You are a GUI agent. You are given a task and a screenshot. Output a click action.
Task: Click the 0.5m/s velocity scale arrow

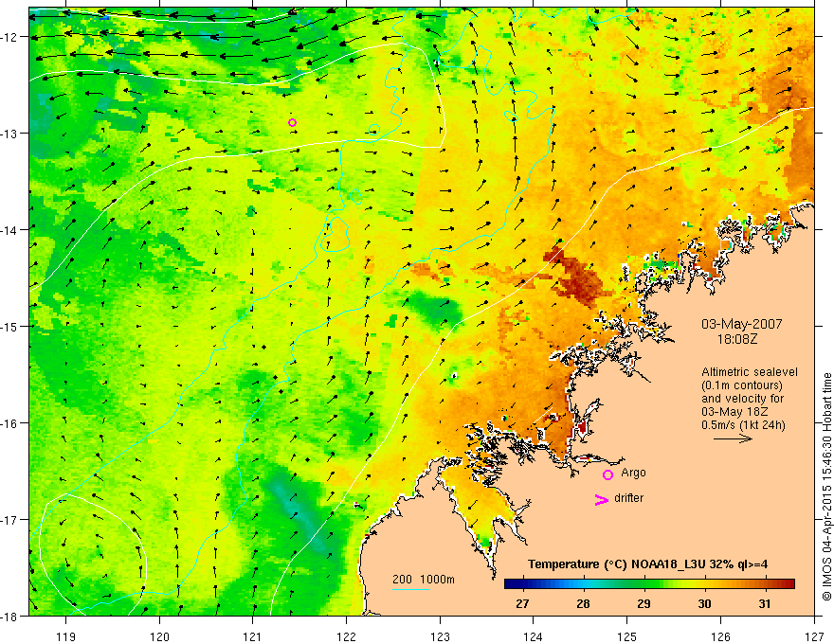(733, 438)
